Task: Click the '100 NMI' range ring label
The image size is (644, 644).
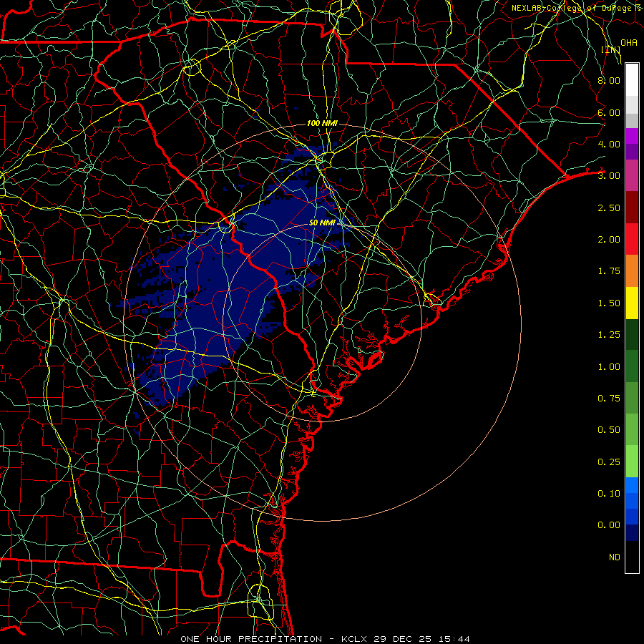Action: pos(322,123)
